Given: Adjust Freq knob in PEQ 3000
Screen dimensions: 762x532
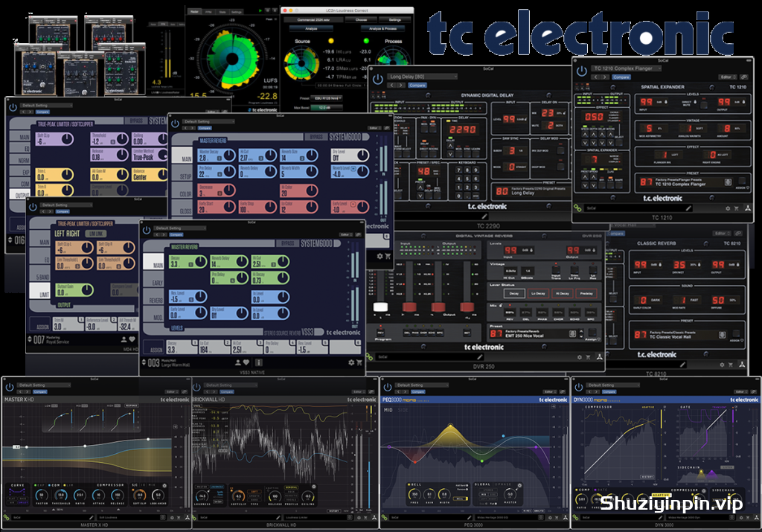Looking at the screenshot, I should tap(414, 495).
